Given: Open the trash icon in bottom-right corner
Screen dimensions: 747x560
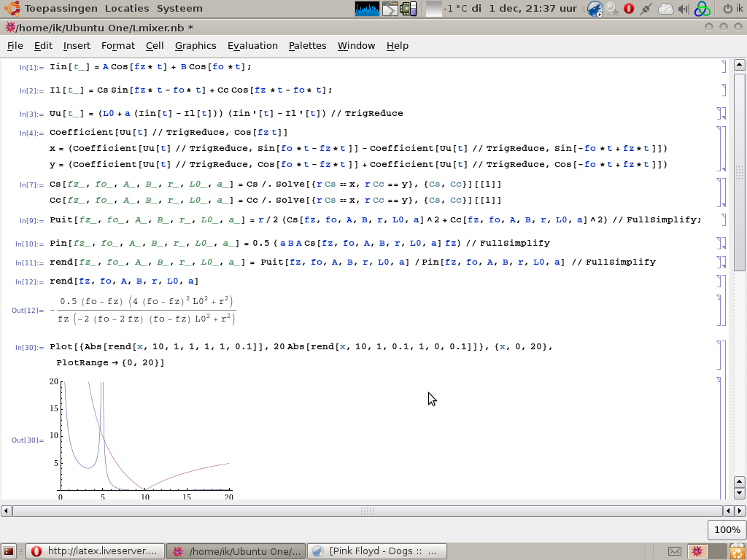Looking at the screenshot, I should (738, 551).
